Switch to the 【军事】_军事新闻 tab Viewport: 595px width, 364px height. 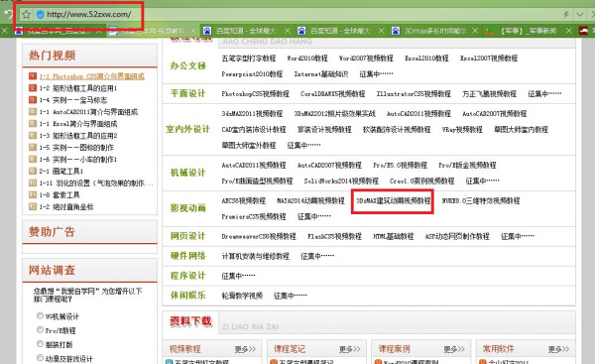pyautogui.click(x=529, y=31)
